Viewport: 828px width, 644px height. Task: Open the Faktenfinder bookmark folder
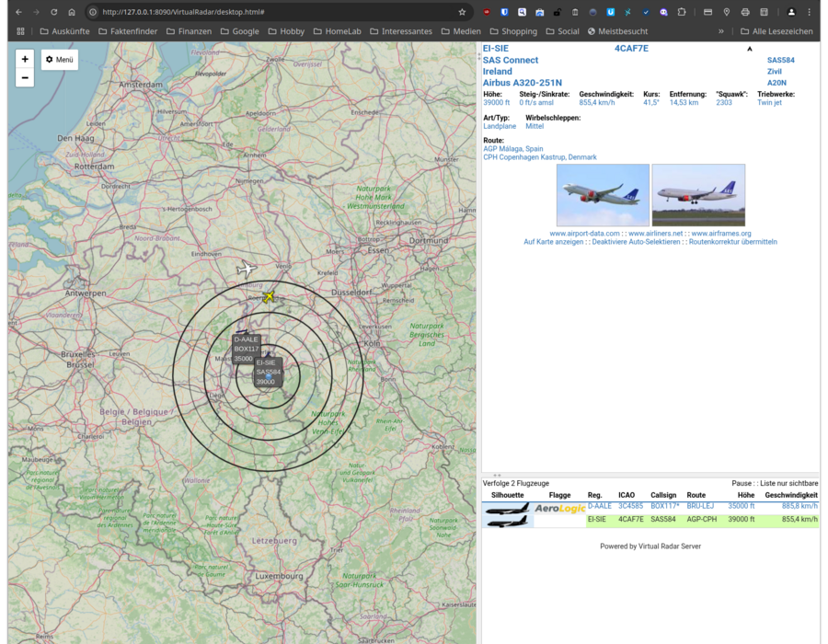(128, 31)
